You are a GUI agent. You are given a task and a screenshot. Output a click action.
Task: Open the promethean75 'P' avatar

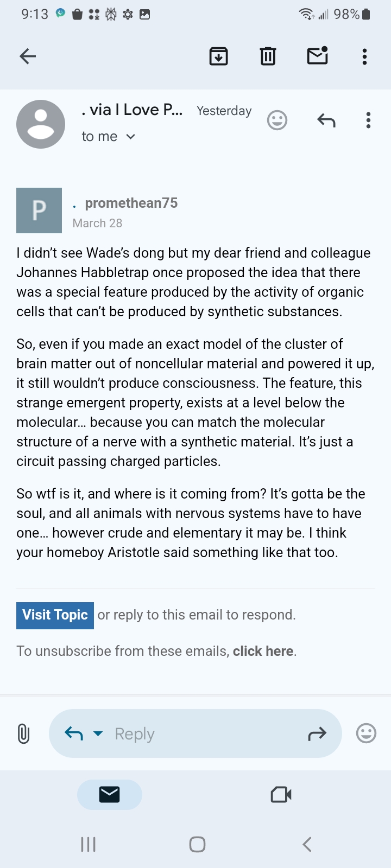(39, 210)
